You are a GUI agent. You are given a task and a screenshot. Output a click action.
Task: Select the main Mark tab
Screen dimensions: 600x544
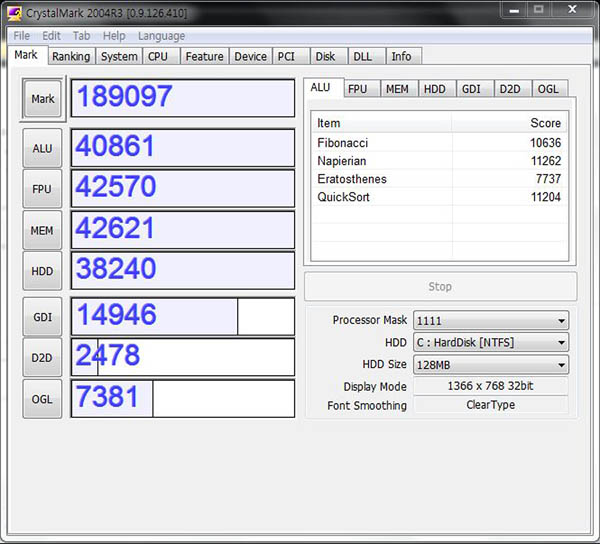(26, 55)
